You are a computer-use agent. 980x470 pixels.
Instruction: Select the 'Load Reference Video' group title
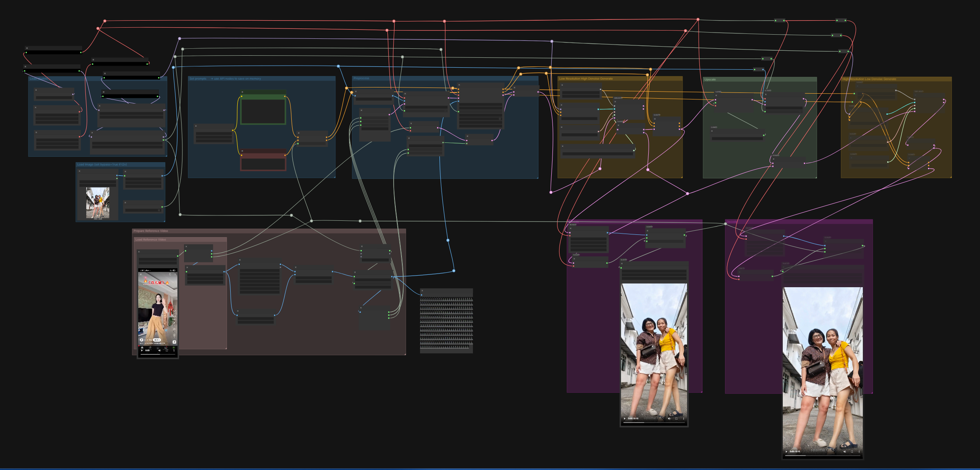151,240
